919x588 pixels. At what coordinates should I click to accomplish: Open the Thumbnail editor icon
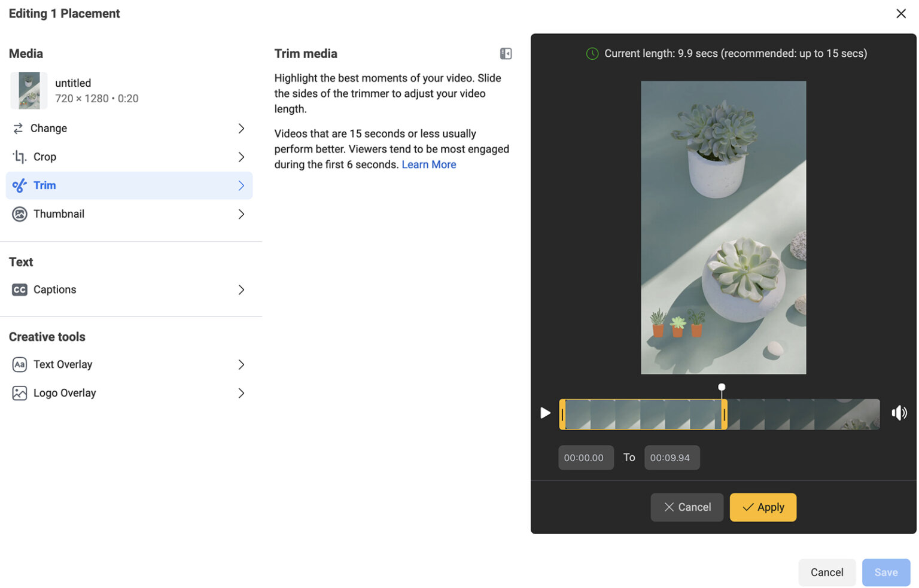click(x=19, y=214)
